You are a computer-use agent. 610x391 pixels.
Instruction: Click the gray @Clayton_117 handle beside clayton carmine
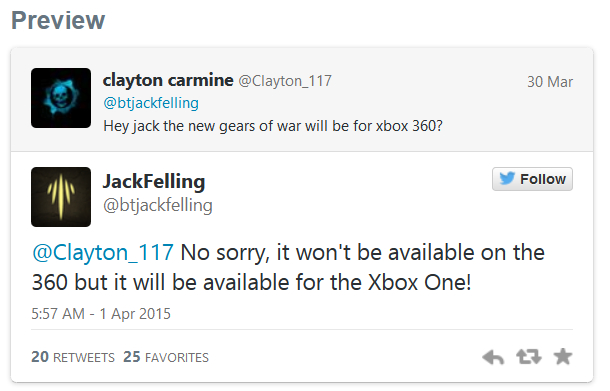click(x=285, y=81)
